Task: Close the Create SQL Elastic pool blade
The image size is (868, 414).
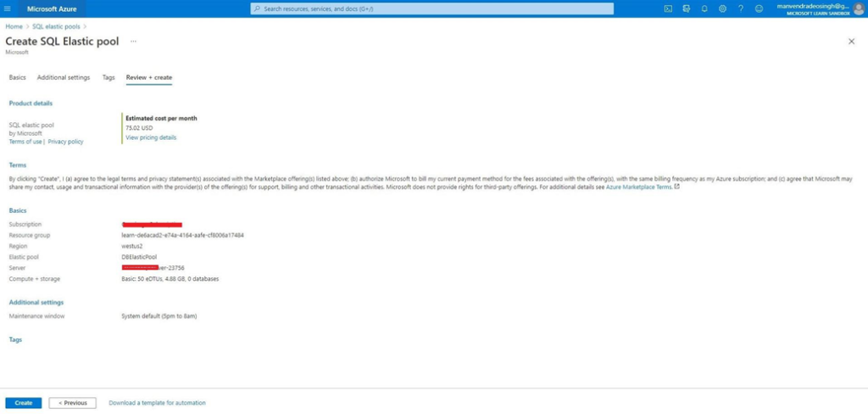Action: (x=851, y=42)
